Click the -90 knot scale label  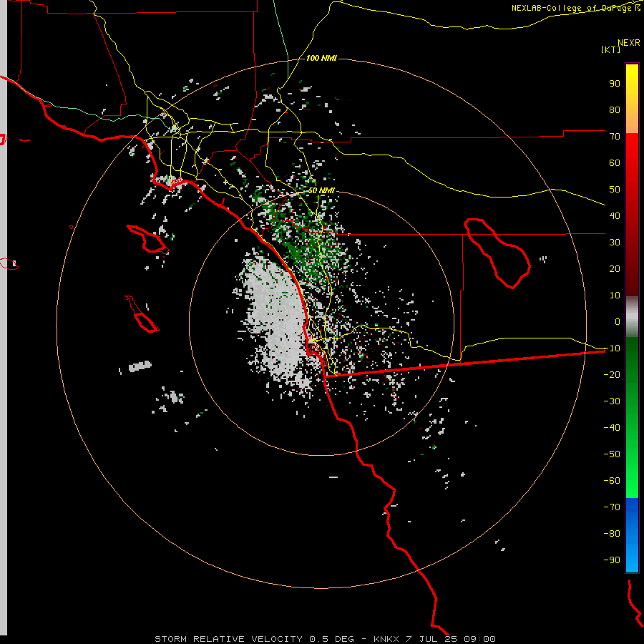pos(612,560)
